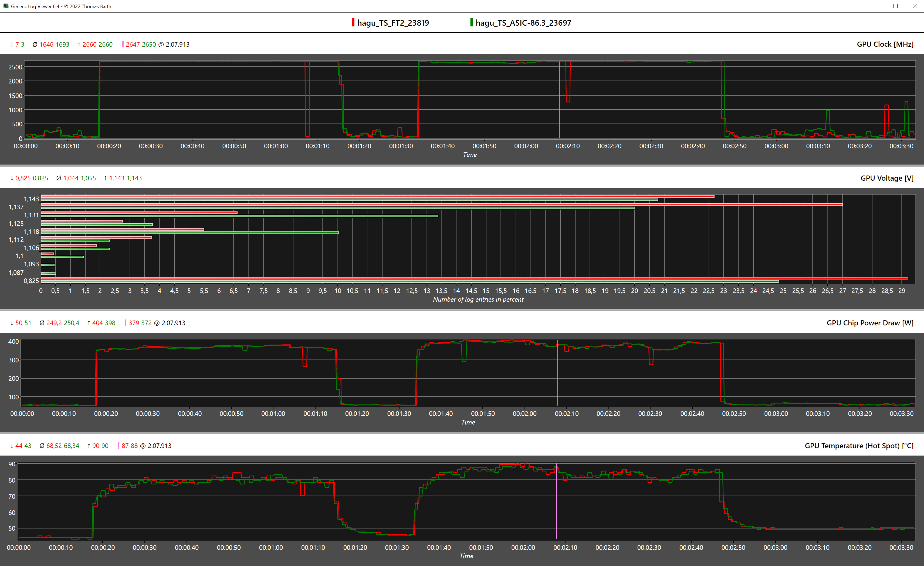Click Temperature average value 68,52

pos(54,446)
